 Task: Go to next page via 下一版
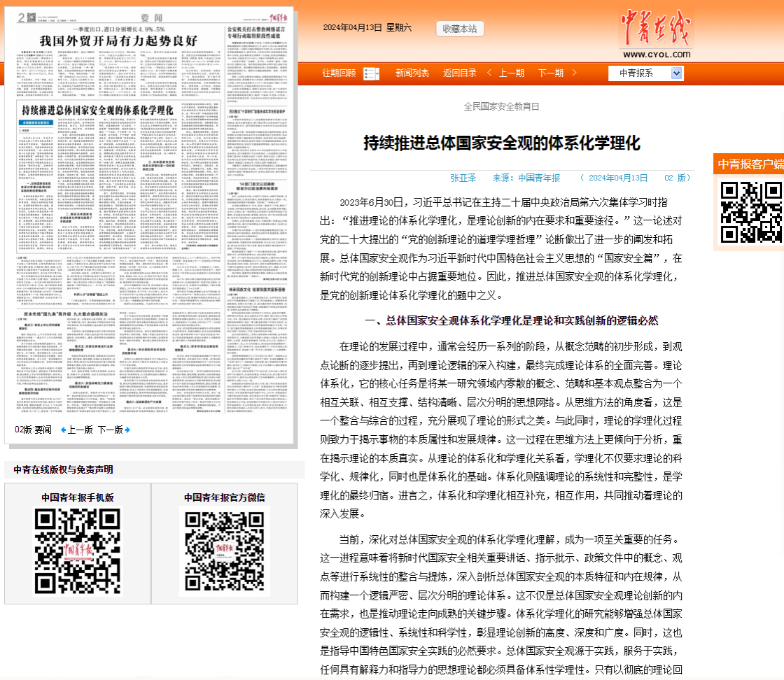[x=110, y=430]
